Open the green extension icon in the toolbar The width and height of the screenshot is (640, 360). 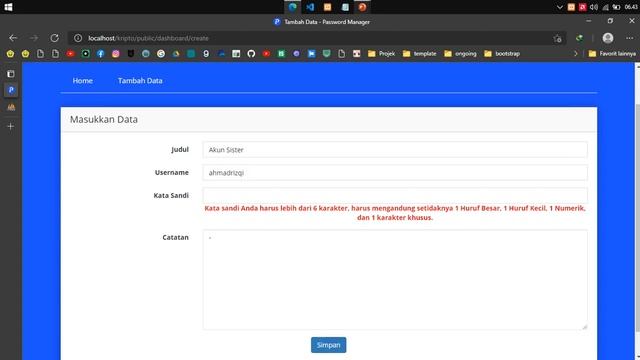point(579,38)
